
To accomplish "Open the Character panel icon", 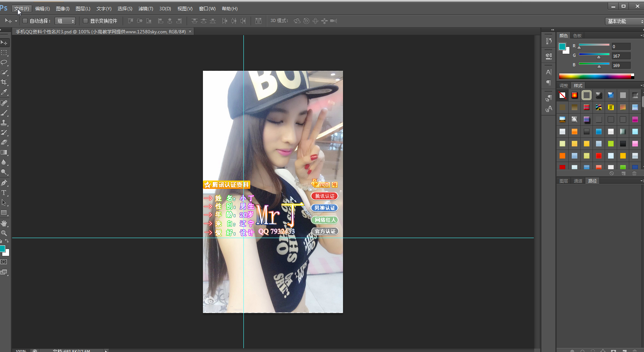I will pyautogui.click(x=549, y=72).
